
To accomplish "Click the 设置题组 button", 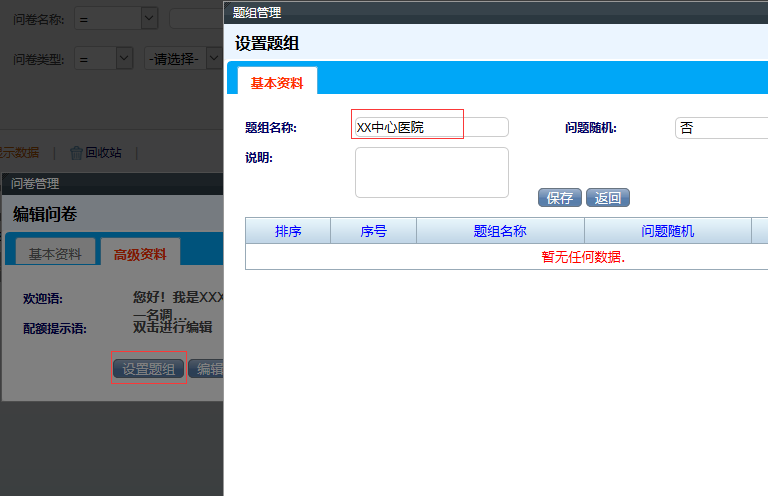I will point(148,369).
